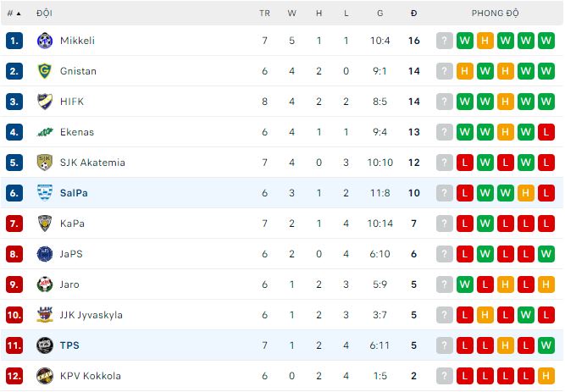Sort by the TR matches column
This screenshot has height=392, width=565.
264,14
